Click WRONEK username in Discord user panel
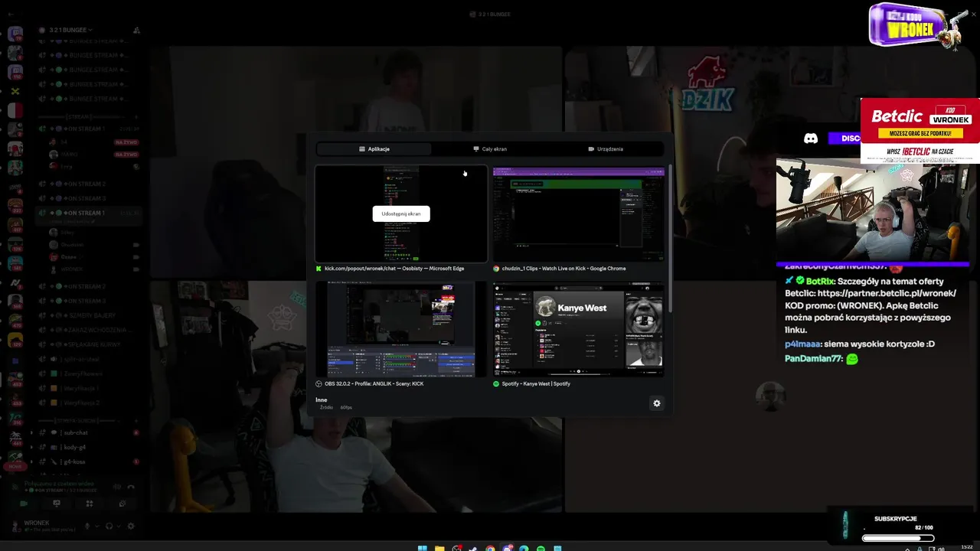 click(37, 523)
